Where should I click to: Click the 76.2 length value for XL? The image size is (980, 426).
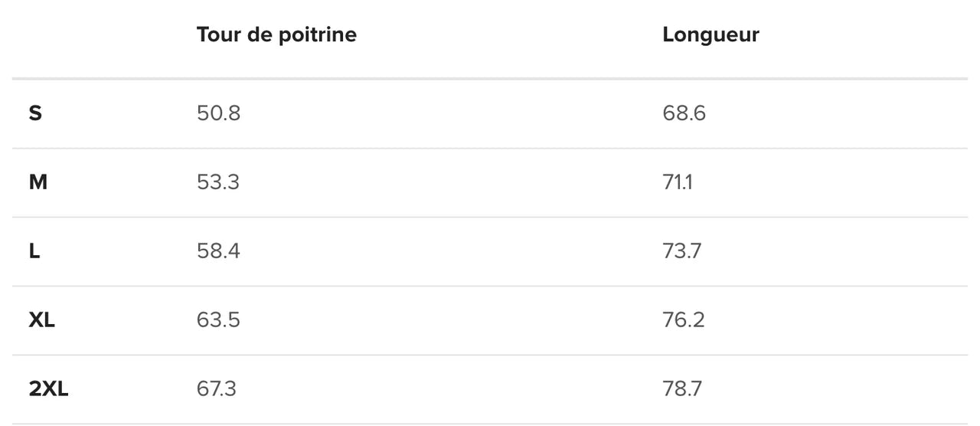[684, 320]
